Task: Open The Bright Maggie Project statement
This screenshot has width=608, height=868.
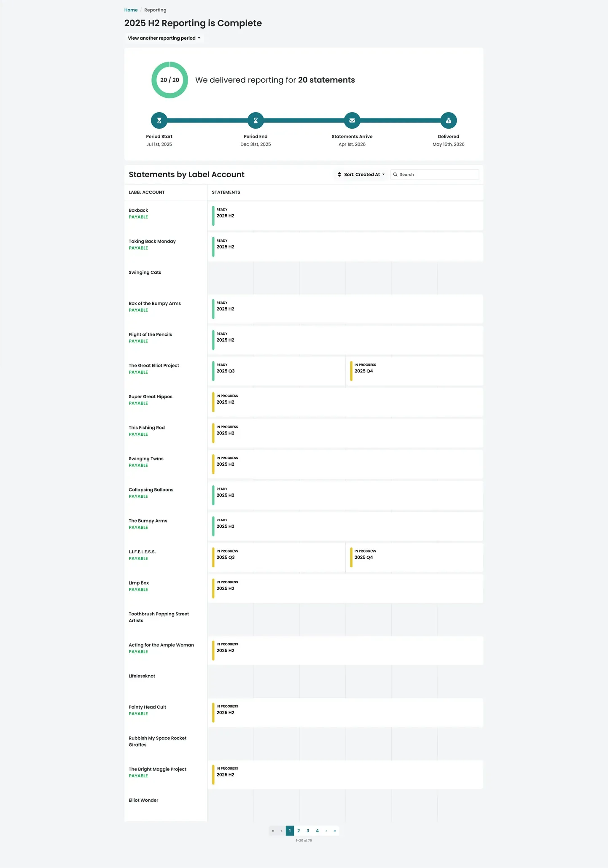Action: (x=346, y=775)
